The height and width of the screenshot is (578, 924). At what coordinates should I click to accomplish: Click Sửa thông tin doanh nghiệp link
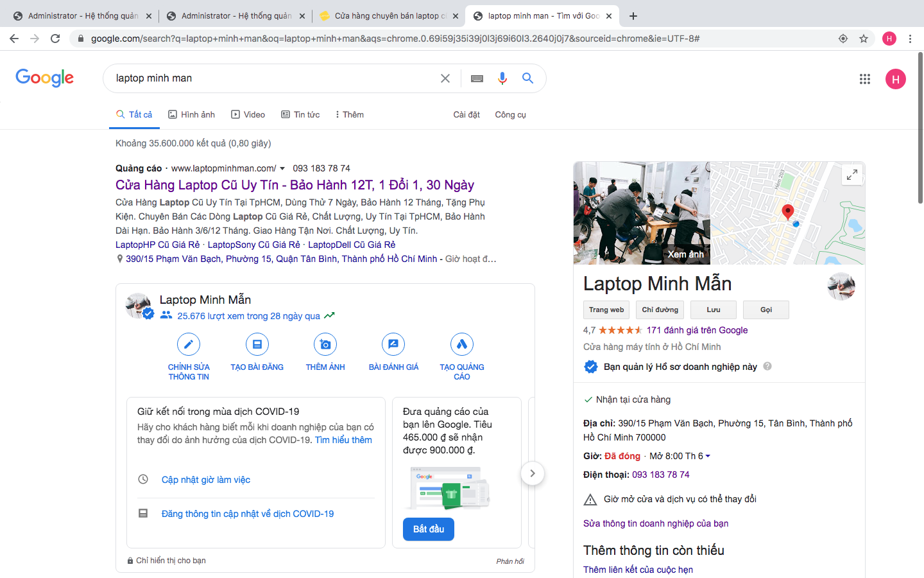(656, 523)
